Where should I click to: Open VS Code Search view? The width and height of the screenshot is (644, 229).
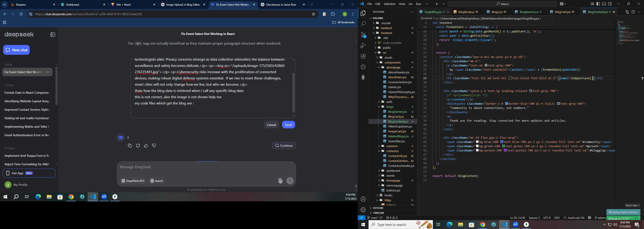(x=363, y=24)
